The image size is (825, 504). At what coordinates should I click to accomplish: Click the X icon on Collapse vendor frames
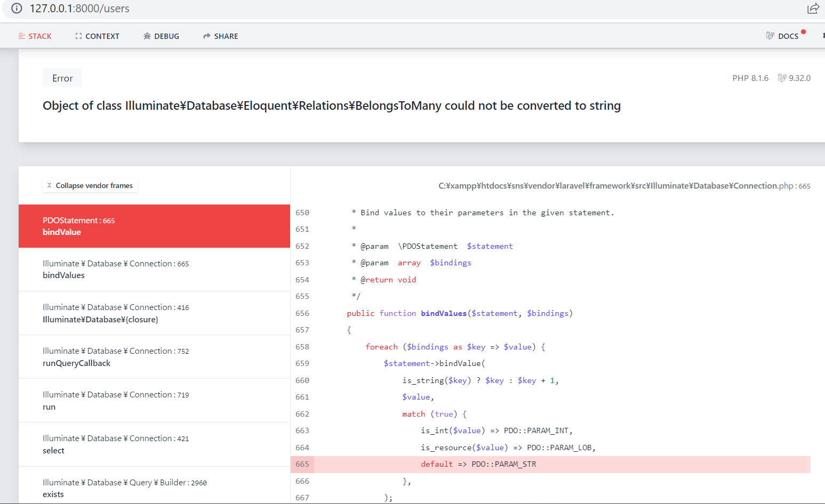click(49, 185)
